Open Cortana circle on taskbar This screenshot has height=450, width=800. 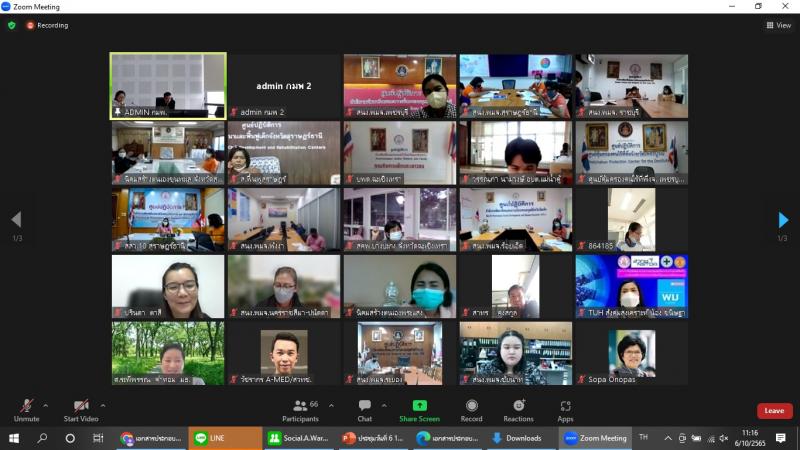70,438
